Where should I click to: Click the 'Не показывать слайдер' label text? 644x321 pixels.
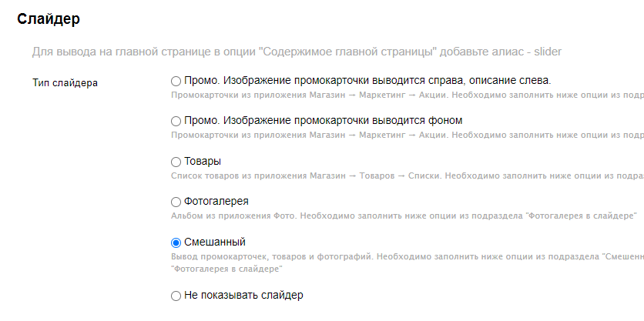tap(244, 295)
